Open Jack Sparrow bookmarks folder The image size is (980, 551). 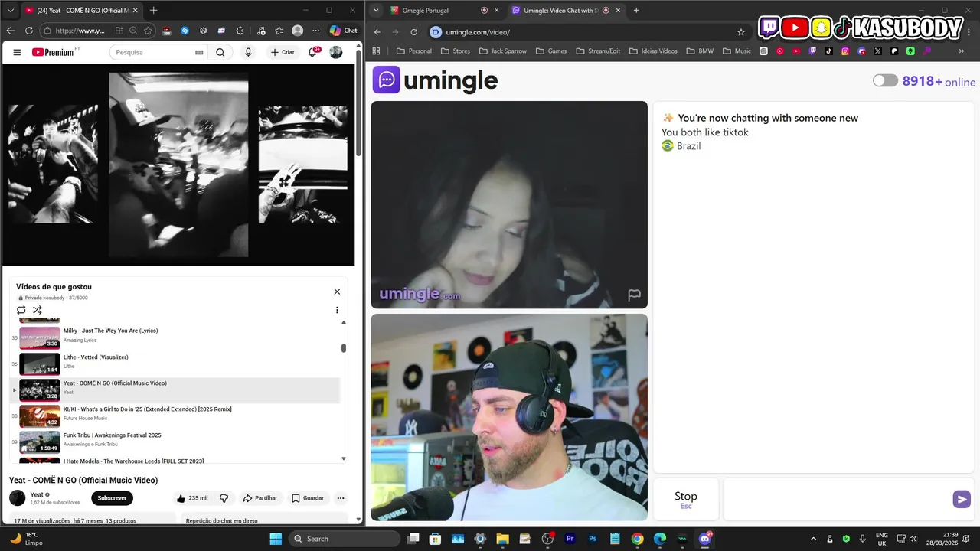point(502,51)
